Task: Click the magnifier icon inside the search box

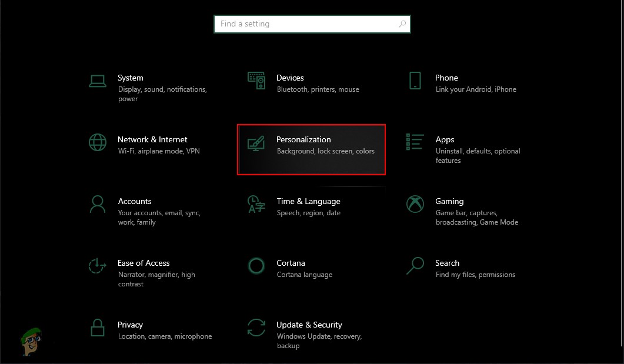Action: point(402,24)
